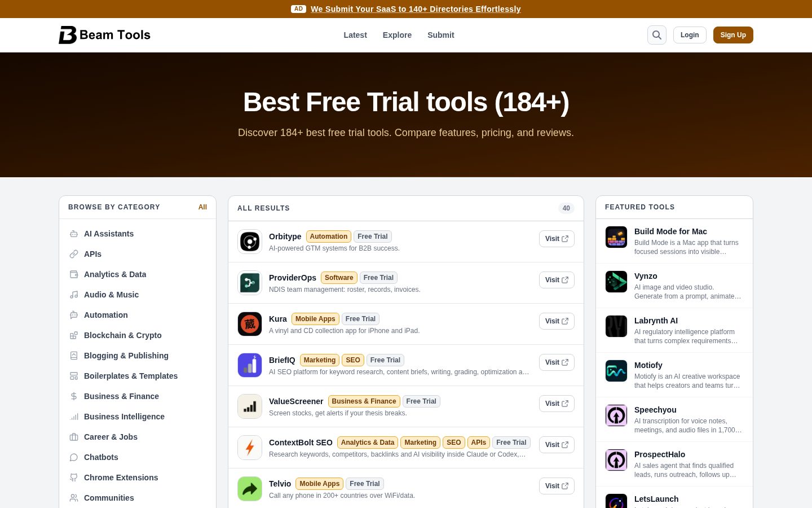Image resolution: width=812 pixels, height=508 pixels.
Task: Click the SEO tag on BriefIQ
Action: (x=353, y=360)
